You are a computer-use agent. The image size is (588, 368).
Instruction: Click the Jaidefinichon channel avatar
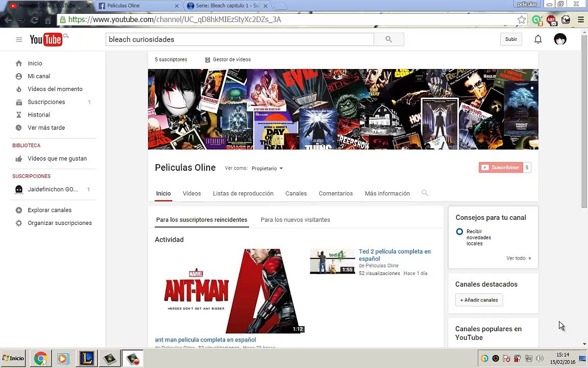(19, 190)
